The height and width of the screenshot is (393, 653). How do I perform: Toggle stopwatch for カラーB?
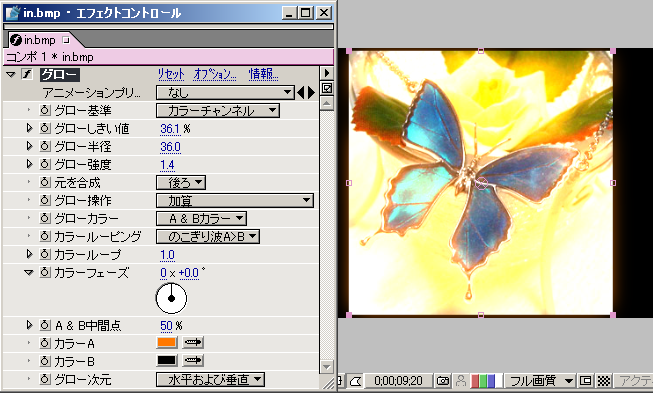point(45,361)
